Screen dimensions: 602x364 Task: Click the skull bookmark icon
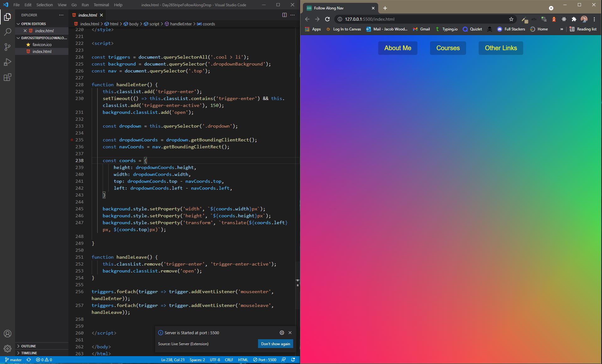click(490, 29)
